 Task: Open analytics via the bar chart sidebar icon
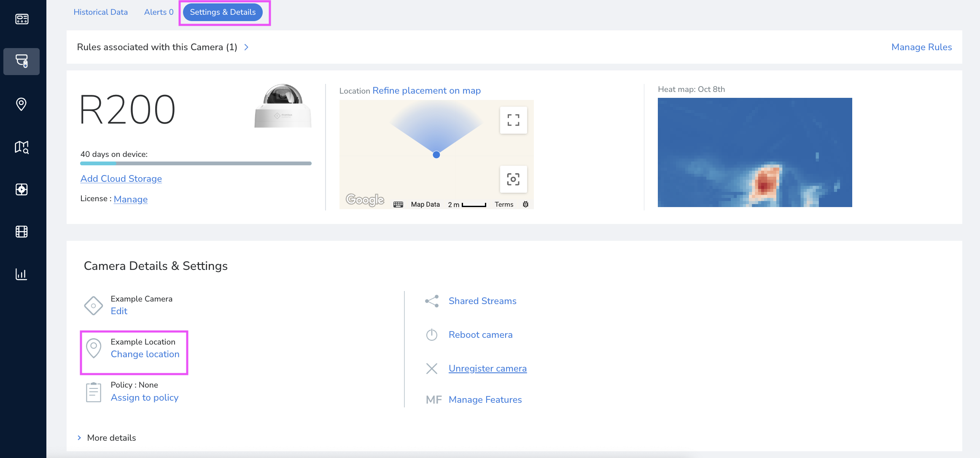coord(22,274)
